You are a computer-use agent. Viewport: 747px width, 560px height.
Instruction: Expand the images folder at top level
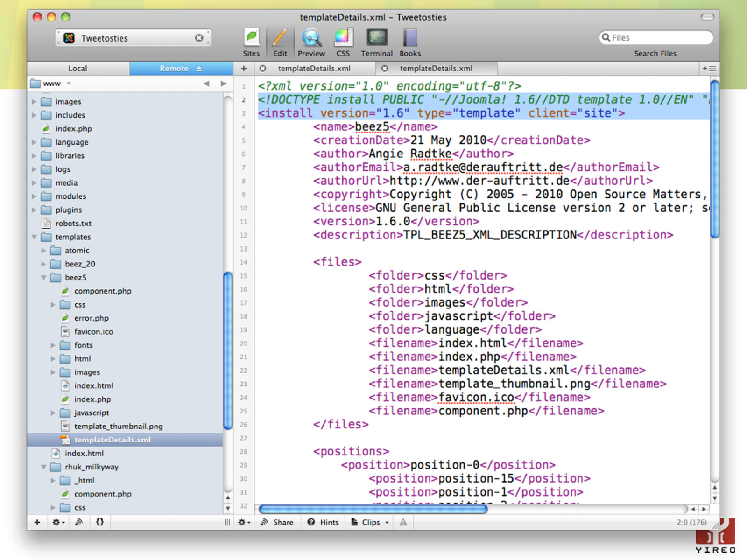pos(34,102)
